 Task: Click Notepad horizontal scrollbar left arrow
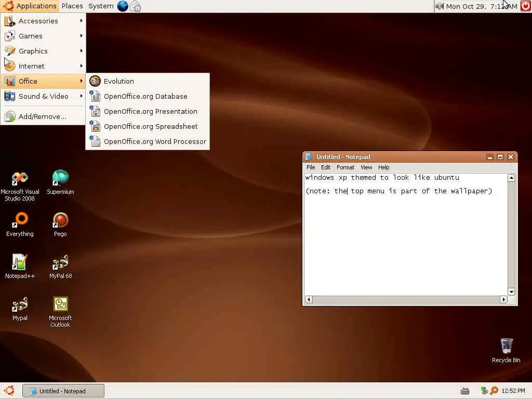pos(309,299)
